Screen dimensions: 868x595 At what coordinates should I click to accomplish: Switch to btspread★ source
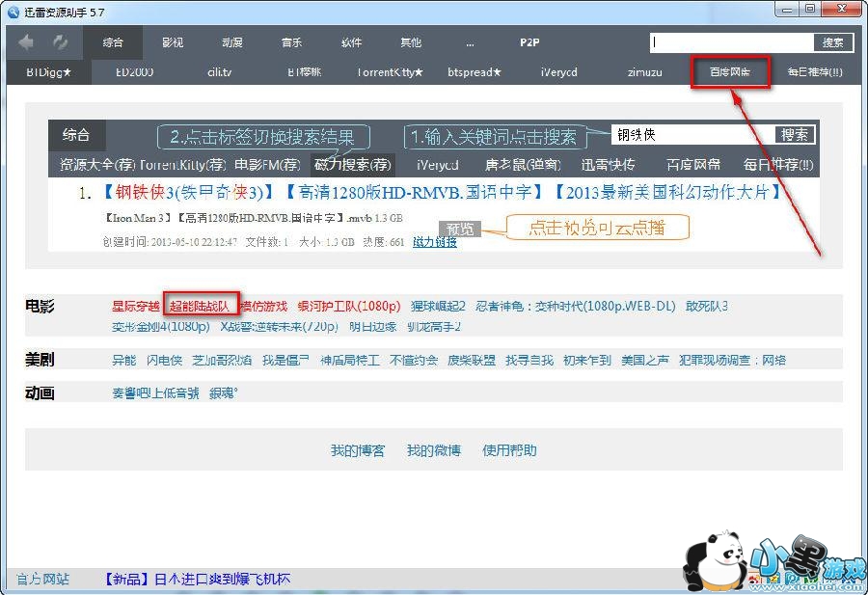click(x=475, y=72)
